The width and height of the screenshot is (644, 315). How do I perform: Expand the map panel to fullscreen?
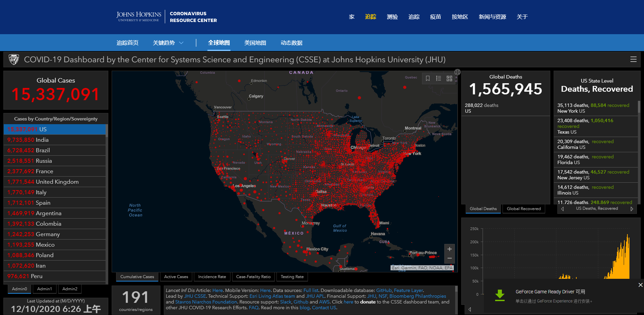coord(458,72)
